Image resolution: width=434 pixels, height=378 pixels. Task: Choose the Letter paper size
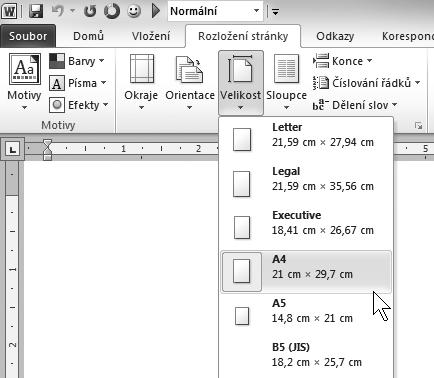[x=306, y=140]
